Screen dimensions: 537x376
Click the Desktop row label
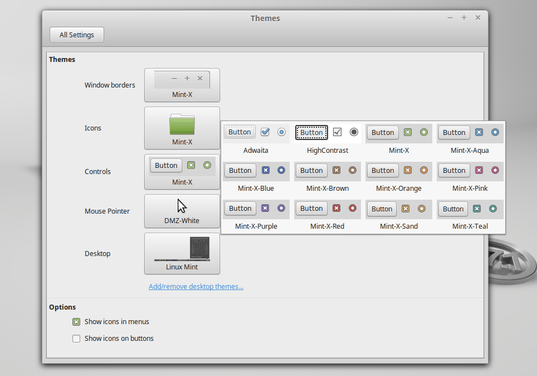98,254
